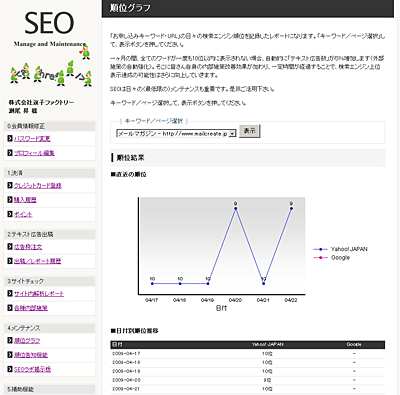This screenshot has height=395, width=400.
Task: Click arrow icon beside プロフィール編集
Action: 10,153
